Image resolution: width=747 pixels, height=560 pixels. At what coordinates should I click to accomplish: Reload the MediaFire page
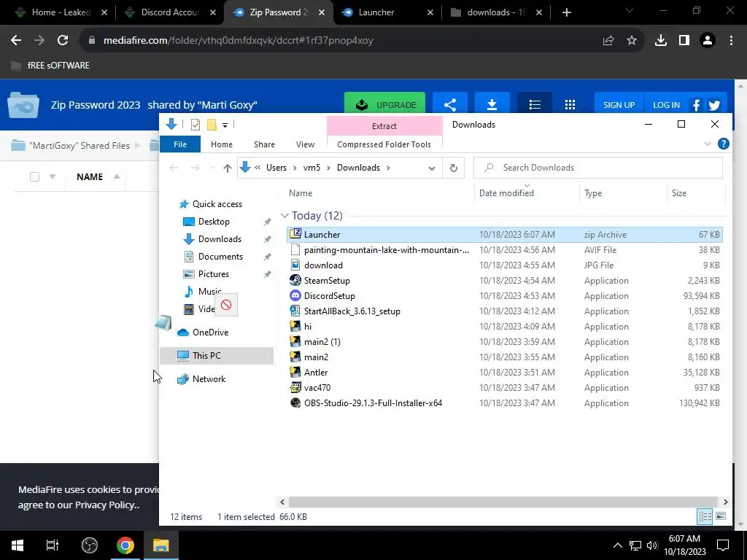tap(63, 41)
